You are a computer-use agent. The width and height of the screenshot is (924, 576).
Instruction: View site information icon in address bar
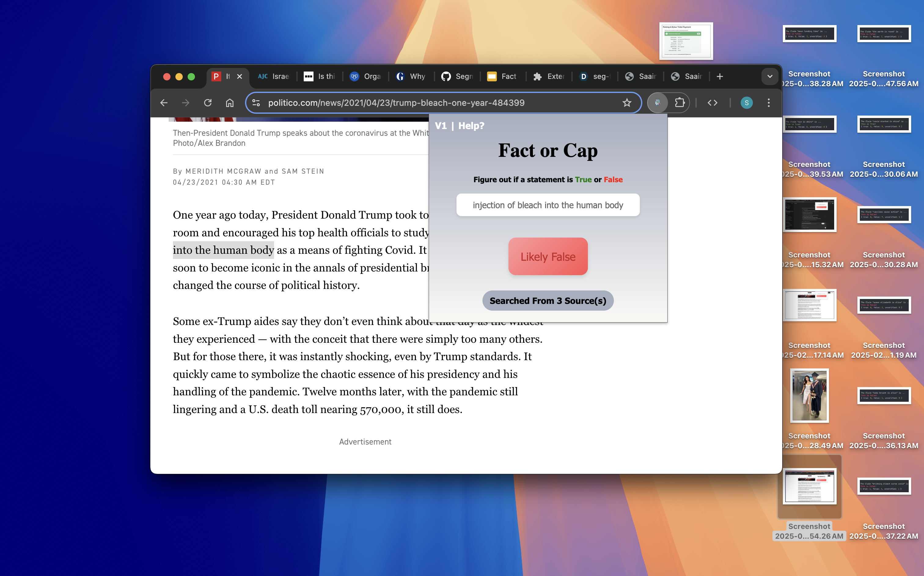(256, 103)
